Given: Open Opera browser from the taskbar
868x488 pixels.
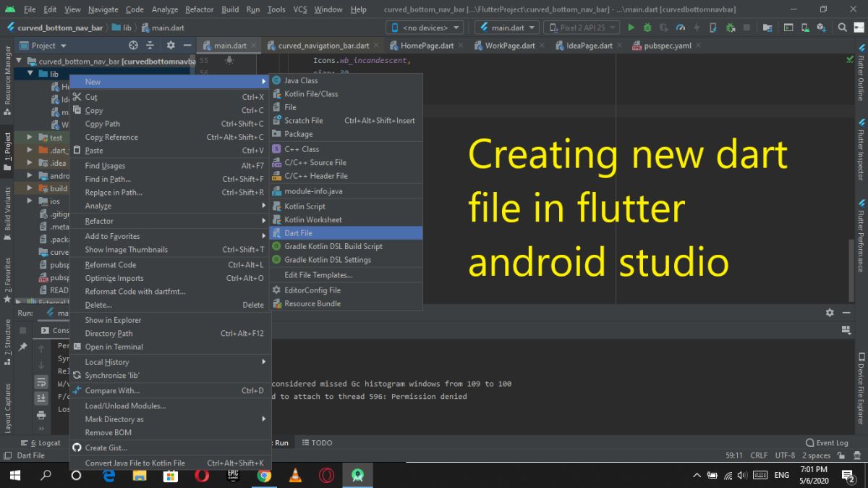Looking at the screenshot, I should tap(202, 476).
